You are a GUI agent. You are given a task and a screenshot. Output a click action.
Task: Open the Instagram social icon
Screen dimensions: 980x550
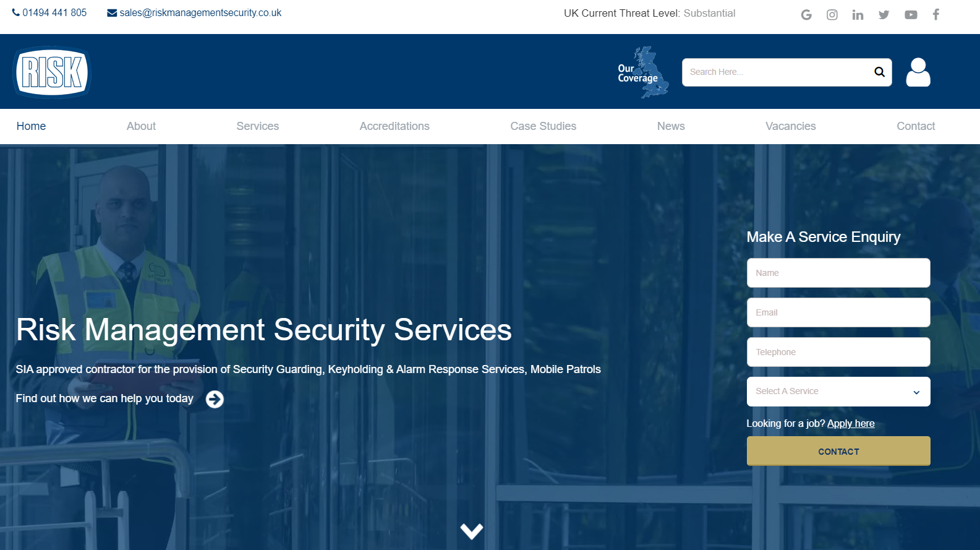point(832,15)
